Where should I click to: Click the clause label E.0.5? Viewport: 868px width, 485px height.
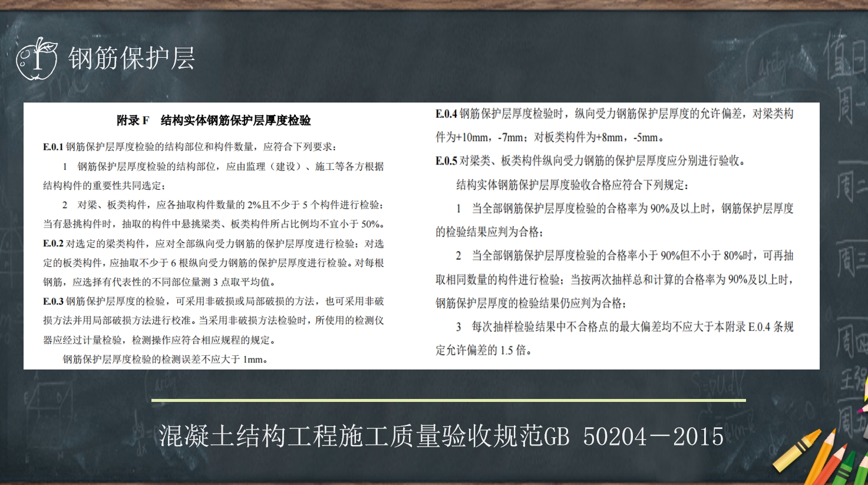[x=446, y=161]
